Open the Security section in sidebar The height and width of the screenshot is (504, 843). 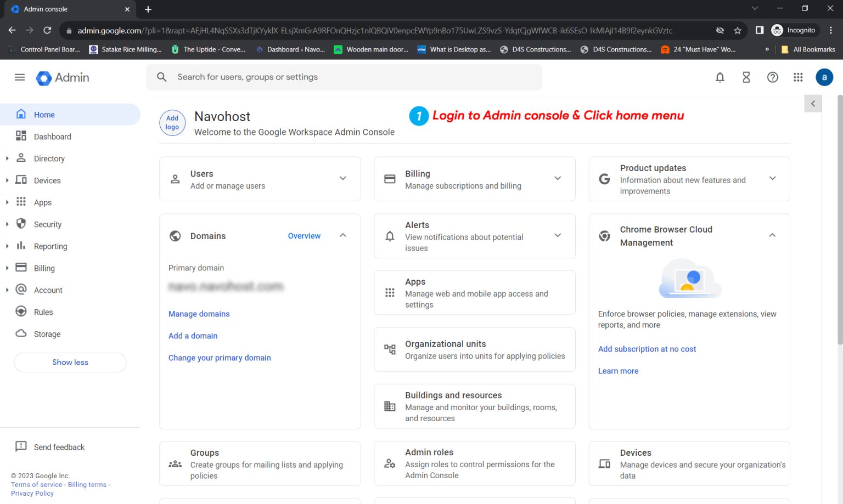pyautogui.click(x=47, y=224)
